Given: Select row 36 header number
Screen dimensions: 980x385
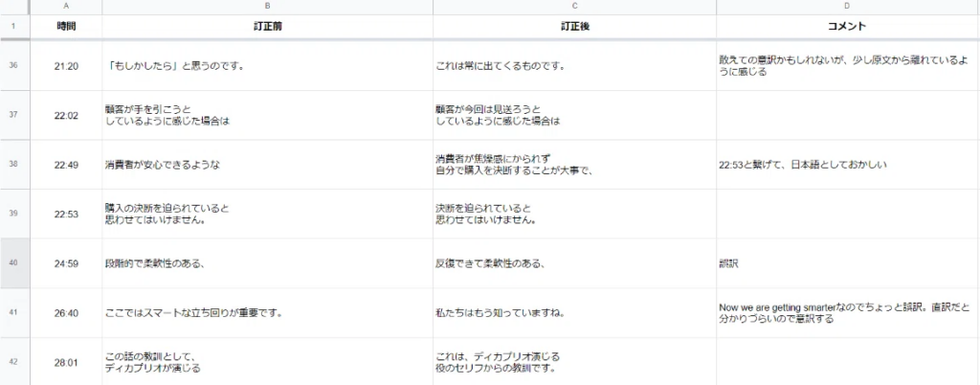Looking at the screenshot, I should [14, 66].
